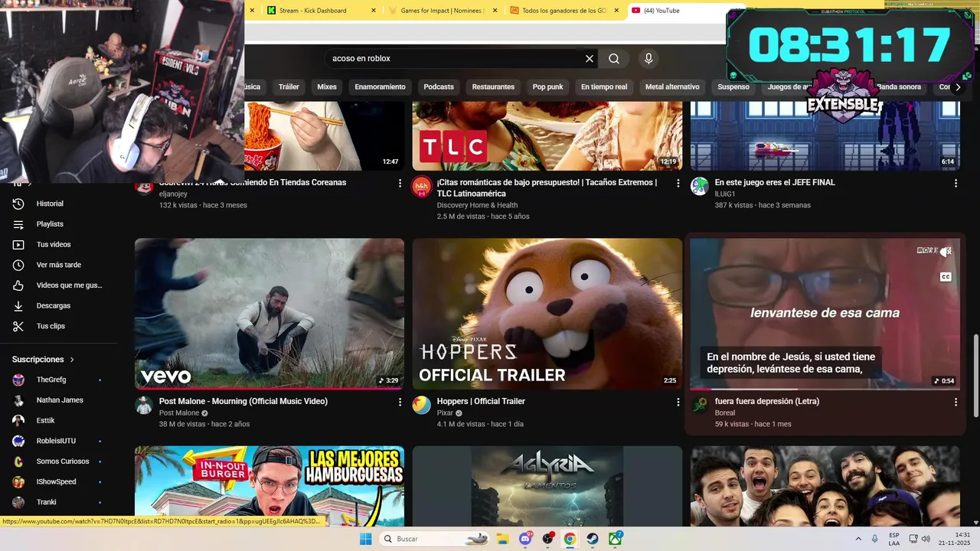Open Hoppers | Official Trailer title

481,401
